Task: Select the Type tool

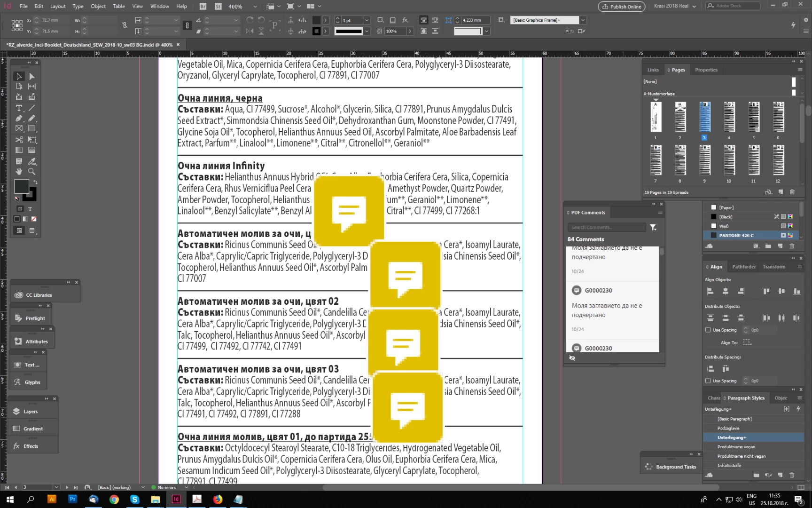Action: [19, 108]
